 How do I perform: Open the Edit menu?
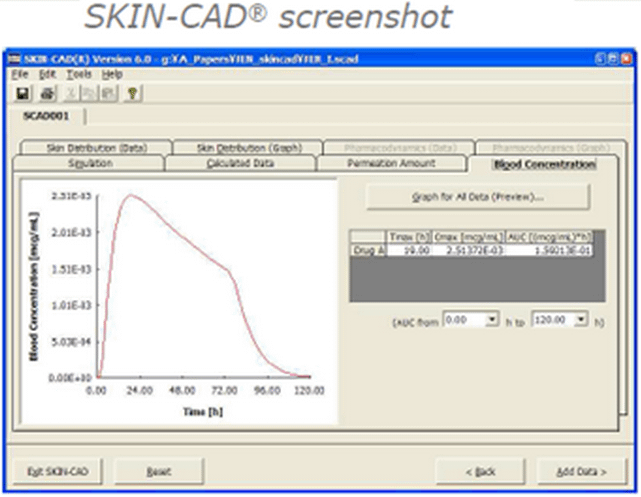click(47, 74)
